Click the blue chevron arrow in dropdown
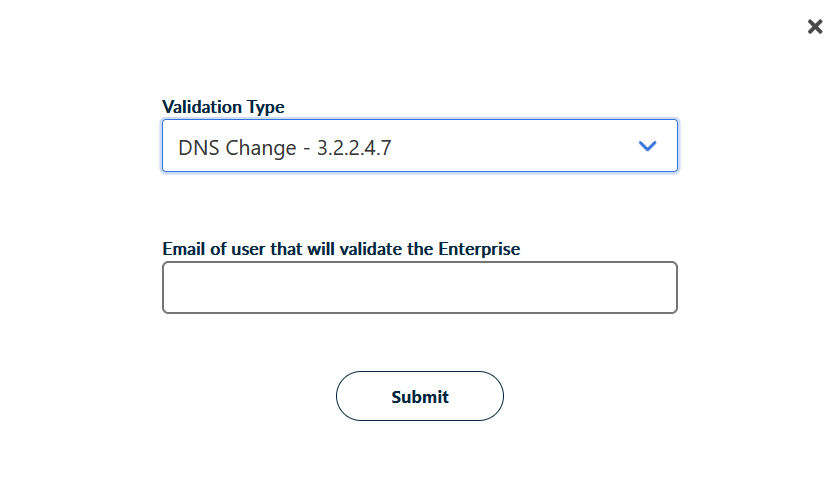The width and height of the screenshot is (838, 487). click(x=647, y=146)
